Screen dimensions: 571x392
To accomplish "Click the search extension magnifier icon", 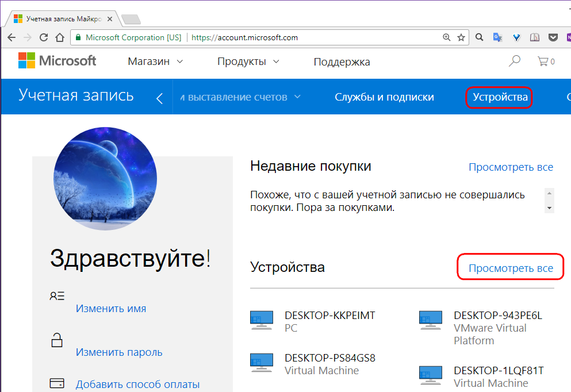I will coord(479,37).
